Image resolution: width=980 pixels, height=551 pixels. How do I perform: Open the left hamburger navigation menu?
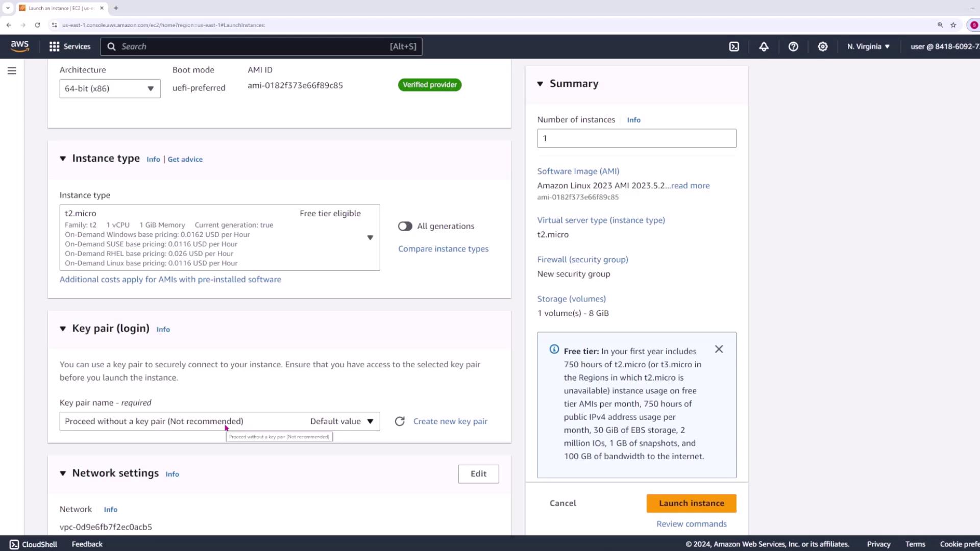click(x=12, y=71)
